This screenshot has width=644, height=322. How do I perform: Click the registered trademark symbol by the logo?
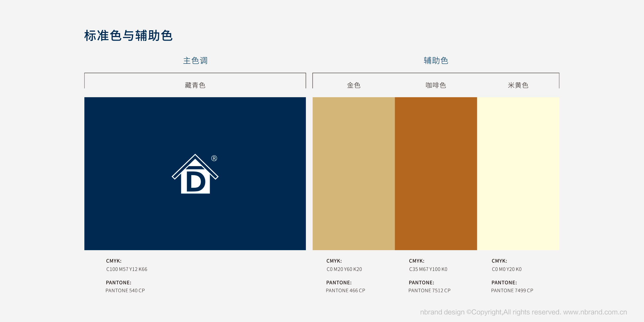click(214, 158)
